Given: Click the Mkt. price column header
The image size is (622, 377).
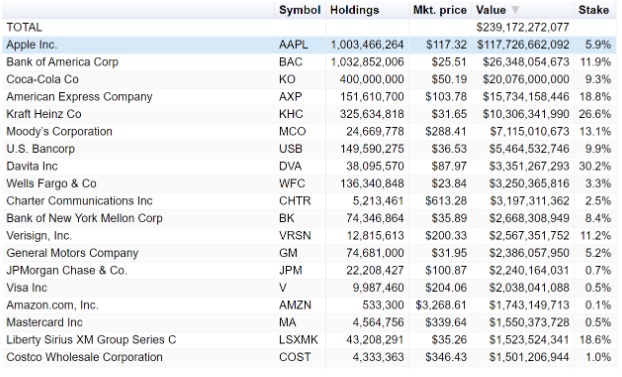Looking at the screenshot, I should pos(440,10).
